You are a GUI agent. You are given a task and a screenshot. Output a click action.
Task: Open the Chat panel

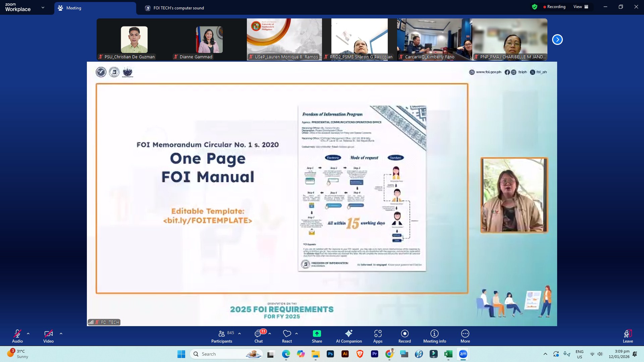click(x=258, y=336)
